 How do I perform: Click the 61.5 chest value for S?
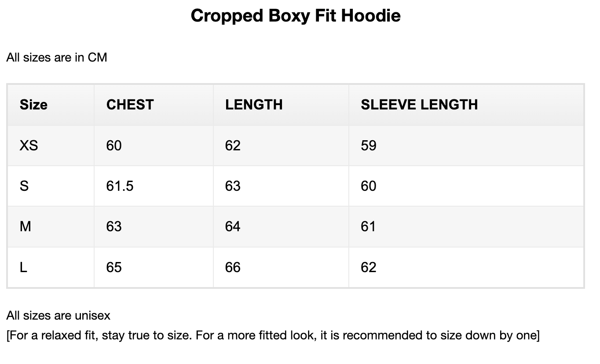point(120,186)
